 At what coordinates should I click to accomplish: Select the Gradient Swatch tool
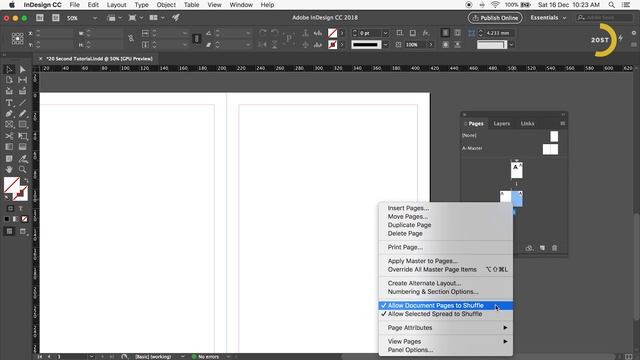9,147
